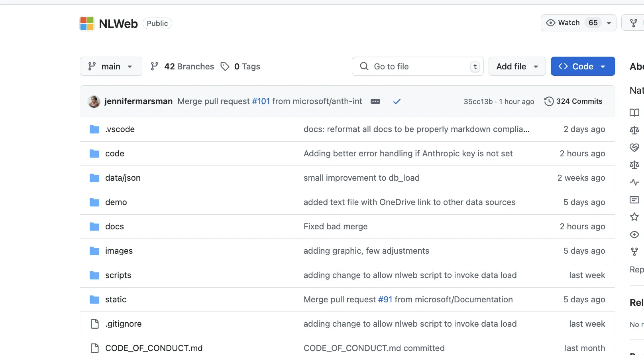644x355 pixels.
Task: Click the images folder name
Action: click(x=119, y=251)
